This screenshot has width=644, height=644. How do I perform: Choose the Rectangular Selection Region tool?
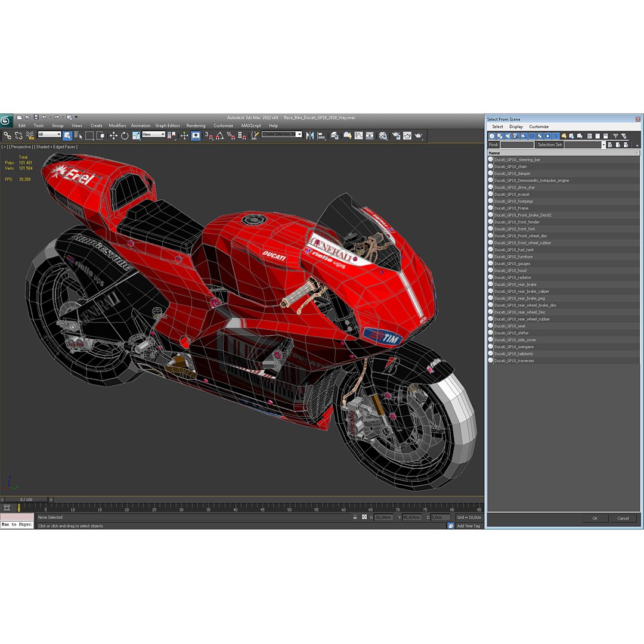pos(89,135)
